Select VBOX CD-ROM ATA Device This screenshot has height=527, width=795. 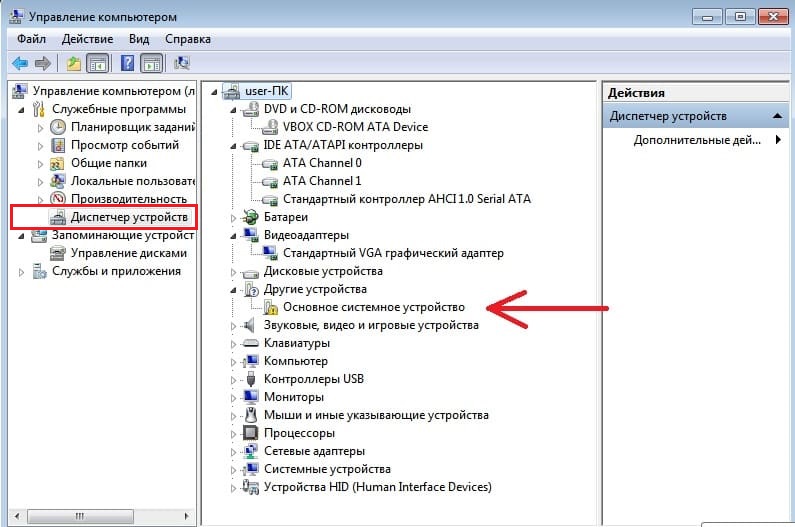pyautogui.click(x=355, y=127)
